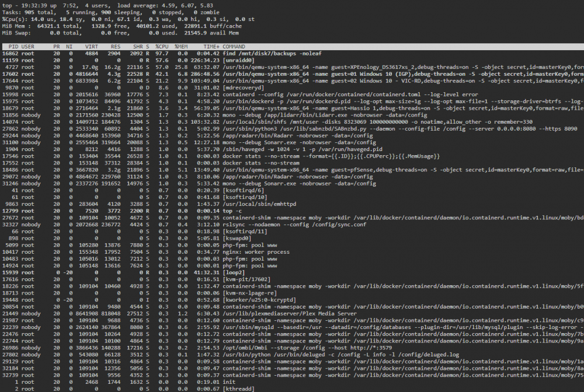
Task: Click the 286:48.56 TIME+ value
Action: pos(205,74)
